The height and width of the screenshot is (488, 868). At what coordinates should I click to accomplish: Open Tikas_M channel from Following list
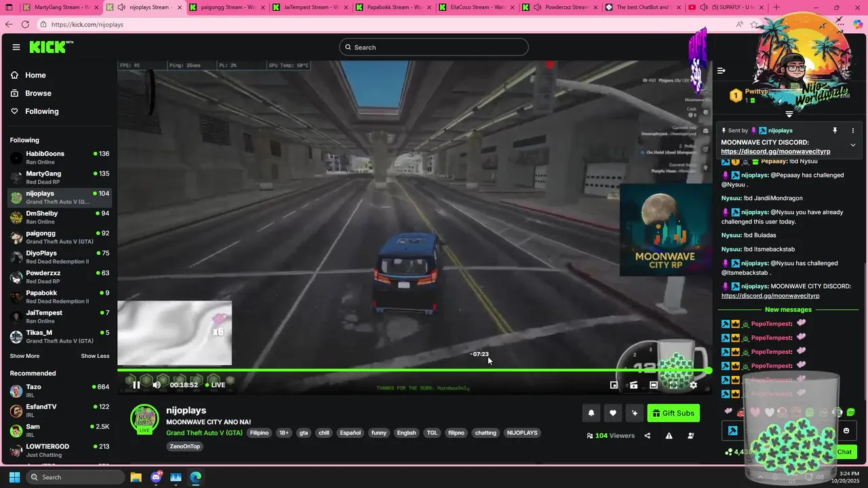coord(60,337)
